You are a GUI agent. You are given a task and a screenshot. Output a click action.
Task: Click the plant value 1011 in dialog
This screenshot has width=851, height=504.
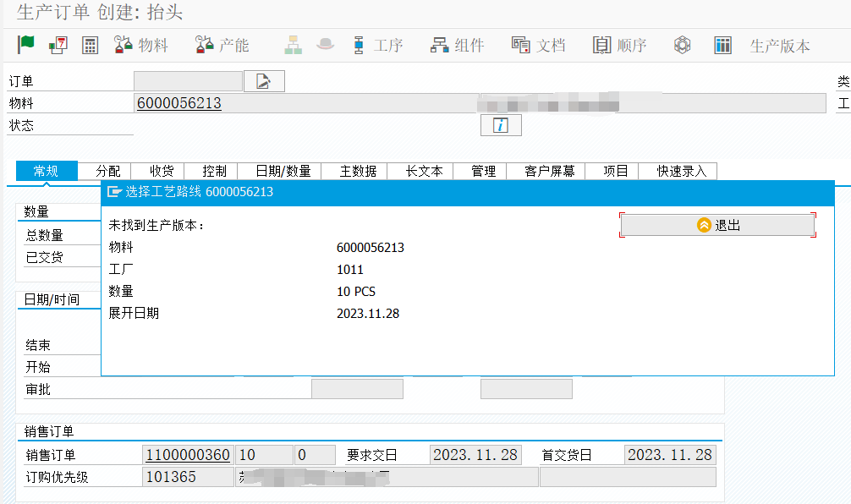pos(349,270)
